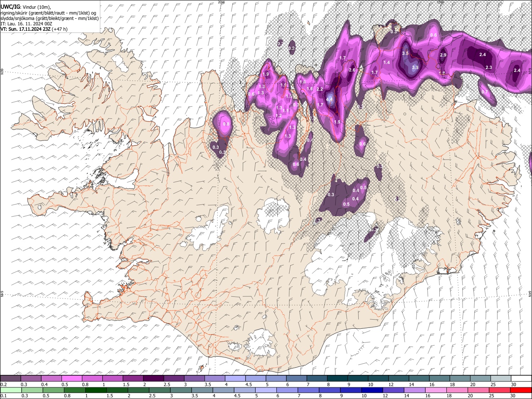The width and height of the screenshot is (532, 399).
Task: Click the bright magenta 0.5–0.8 swatch in upper legend
Action: coord(72,379)
